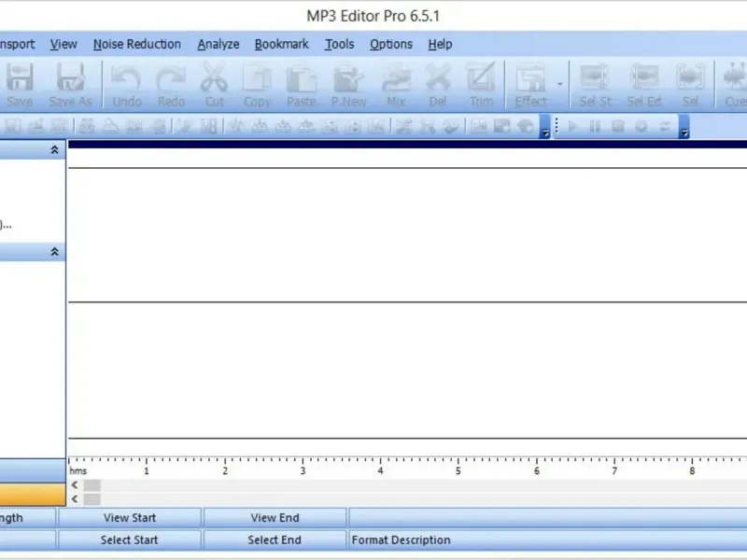
Task: Click the lower scrollbar left arrow
Action: (75, 499)
